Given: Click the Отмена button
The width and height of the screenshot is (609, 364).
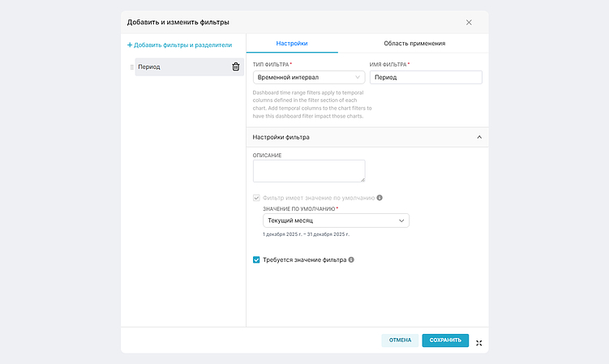Looking at the screenshot, I should 400,340.
